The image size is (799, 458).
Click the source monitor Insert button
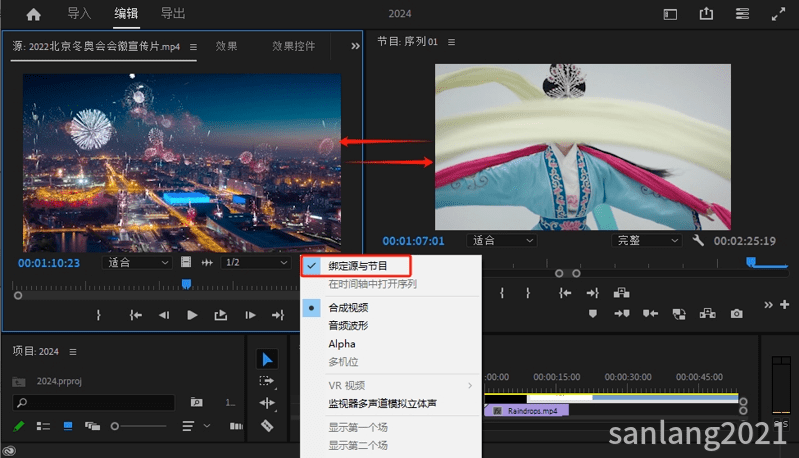[221, 315]
